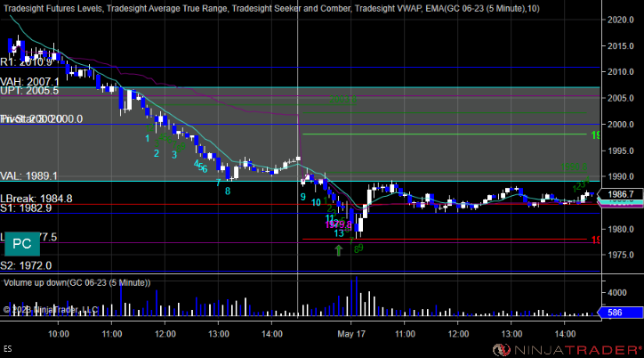Click the ES text at bottom left

[8, 349]
